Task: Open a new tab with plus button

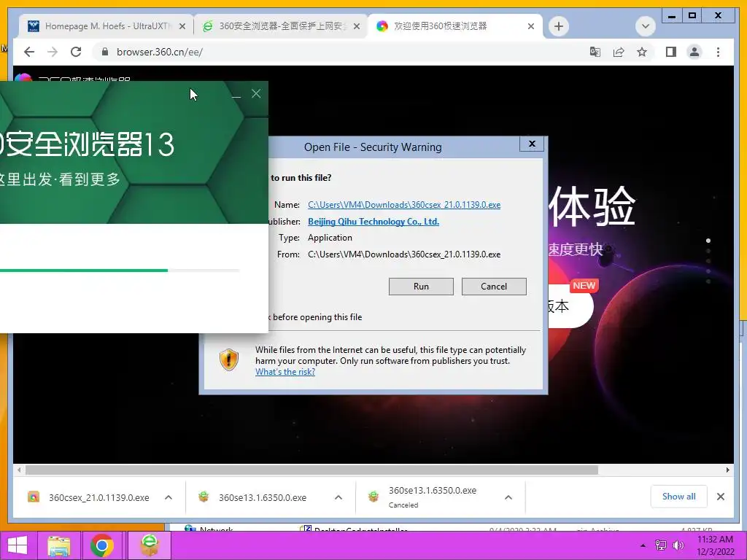Action: click(x=559, y=26)
